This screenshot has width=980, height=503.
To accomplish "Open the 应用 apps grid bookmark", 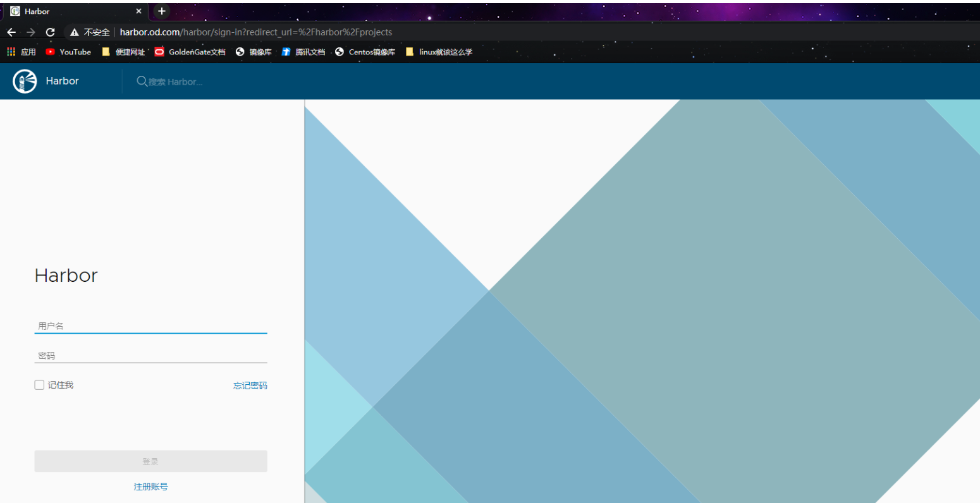I will [x=21, y=52].
